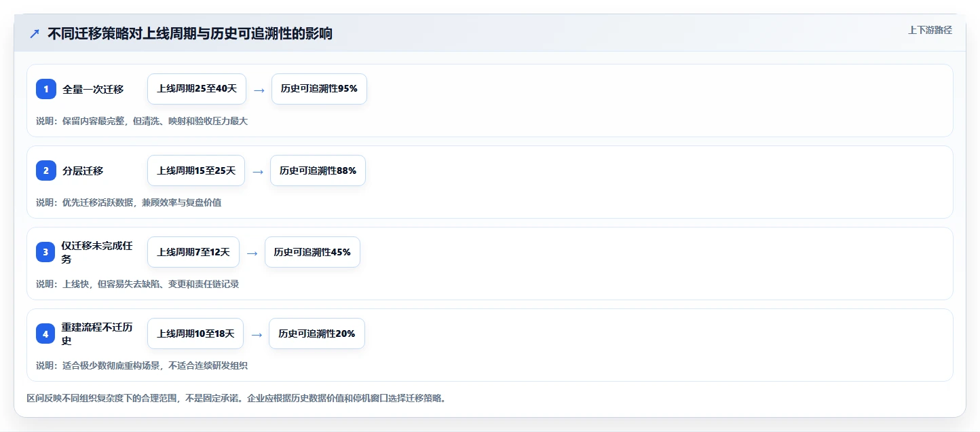Click the arrow in the 仅迁移未完成任务 row
The image size is (980, 432).
pos(252,253)
